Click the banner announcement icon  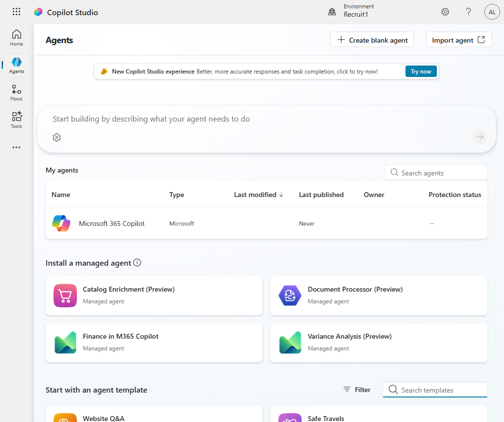pos(104,72)
